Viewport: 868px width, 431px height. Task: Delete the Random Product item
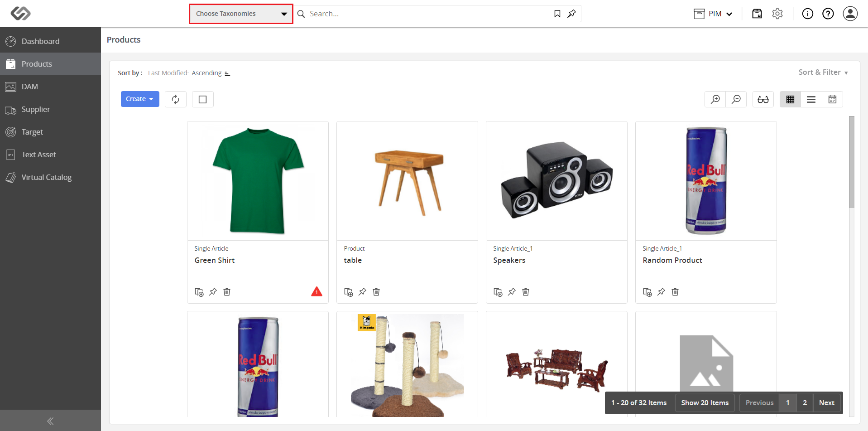pos(675,292)
